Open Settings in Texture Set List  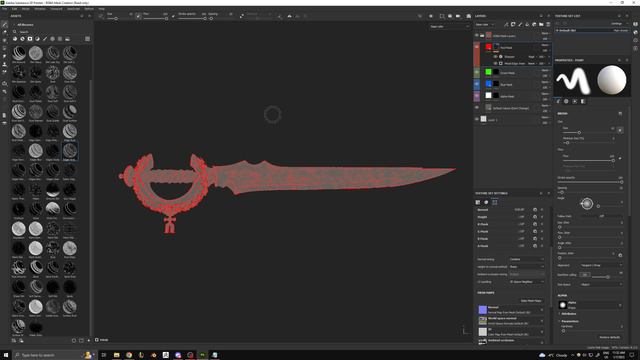click(x=618, y=24)
